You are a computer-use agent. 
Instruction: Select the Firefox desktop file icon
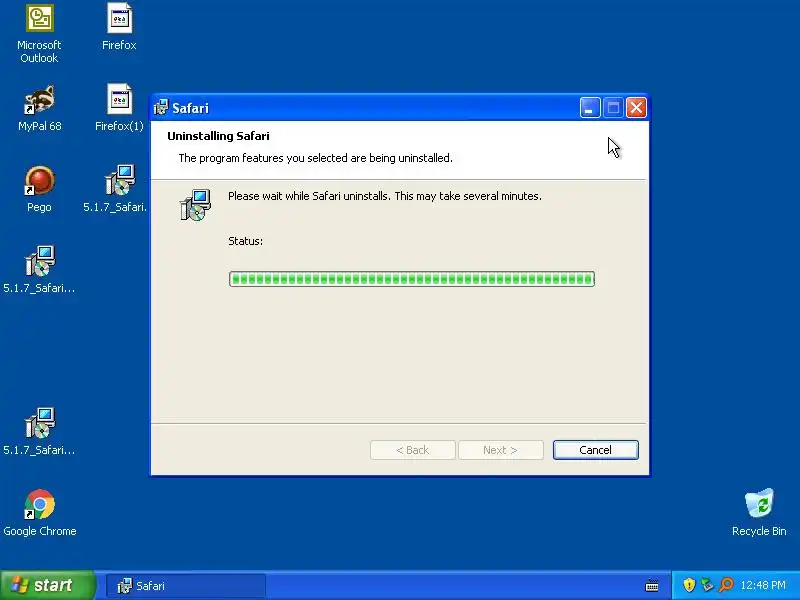(x=119, y=27)
